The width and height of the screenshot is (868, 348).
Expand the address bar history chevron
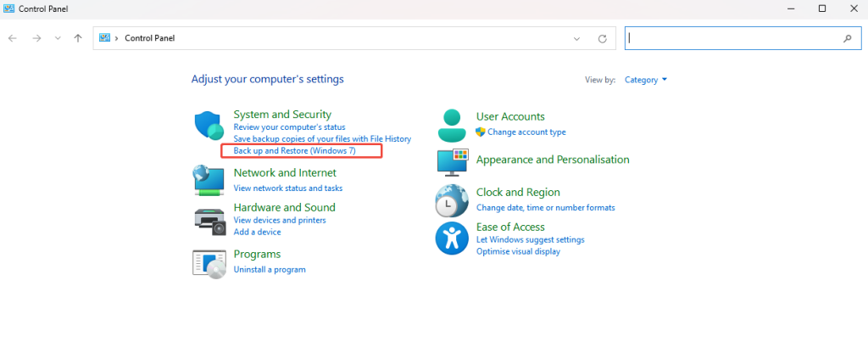(x=576, y=39)
